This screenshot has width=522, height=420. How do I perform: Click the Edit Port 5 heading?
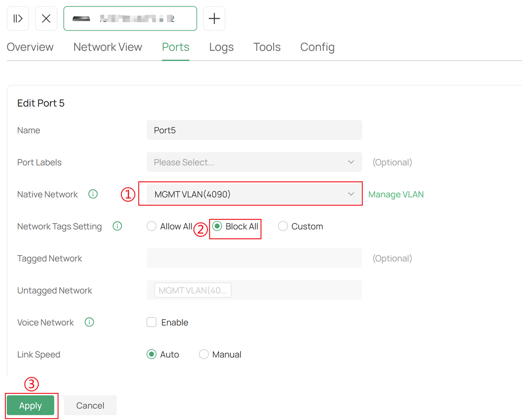tap(41, 103)
